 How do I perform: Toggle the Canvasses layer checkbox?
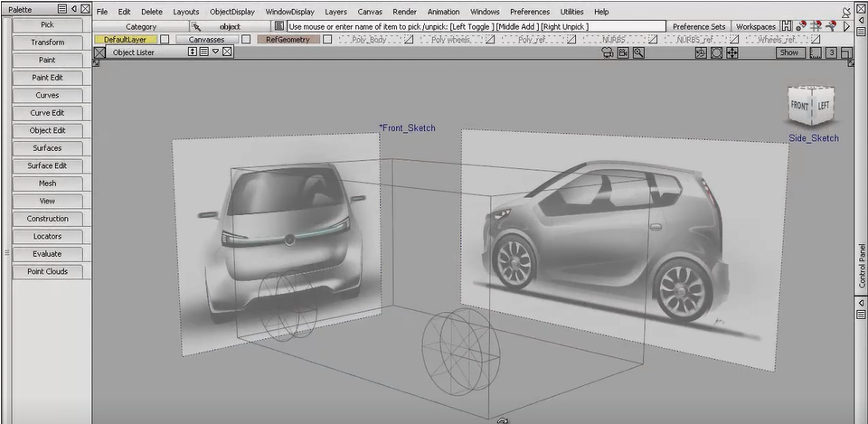click(x=244, y=40)
